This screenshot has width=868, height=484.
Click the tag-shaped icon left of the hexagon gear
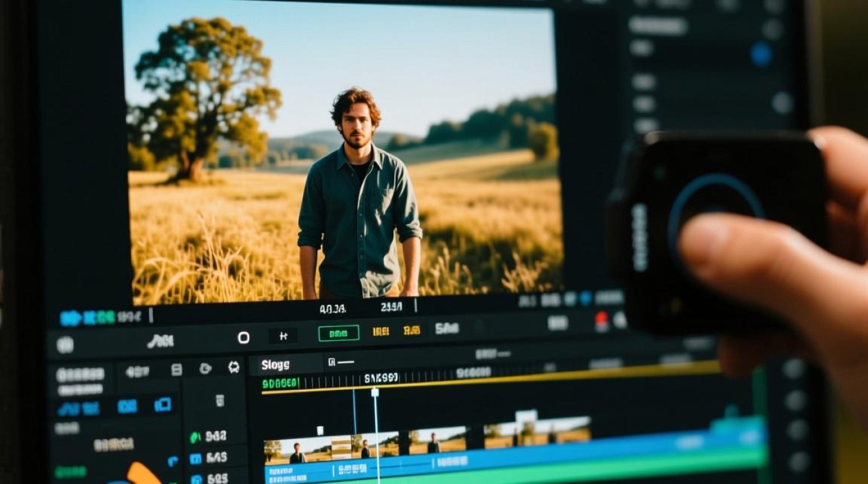click(x=205, y=368)
